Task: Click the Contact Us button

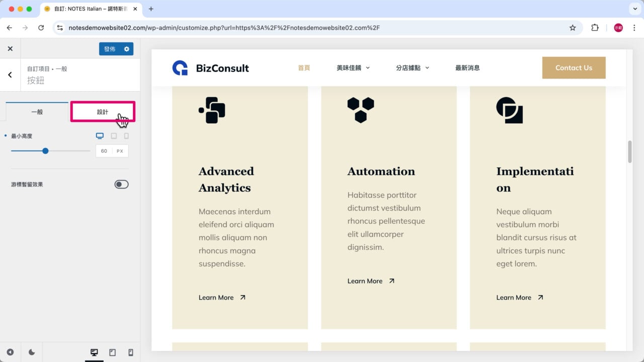Action: (x=574, y=68)
